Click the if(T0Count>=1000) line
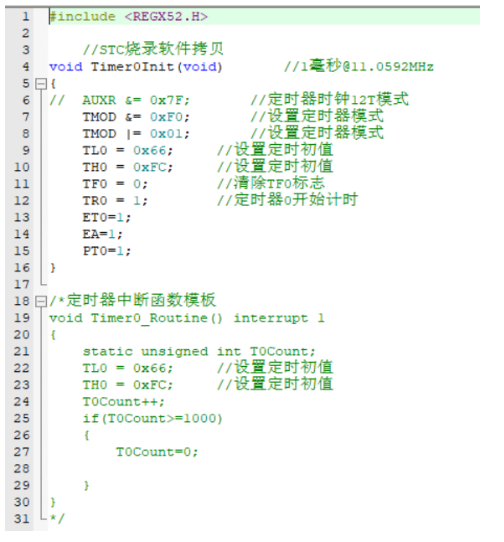 [152, 419]
